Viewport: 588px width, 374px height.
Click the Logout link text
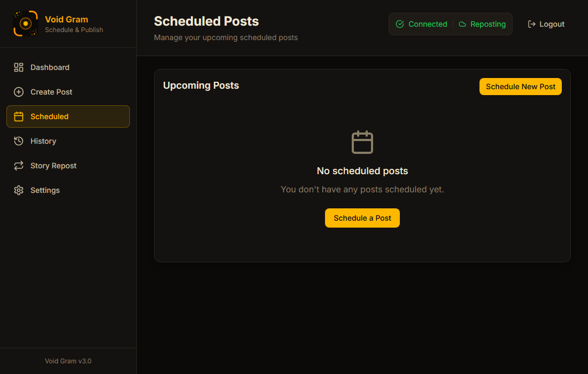552,24
